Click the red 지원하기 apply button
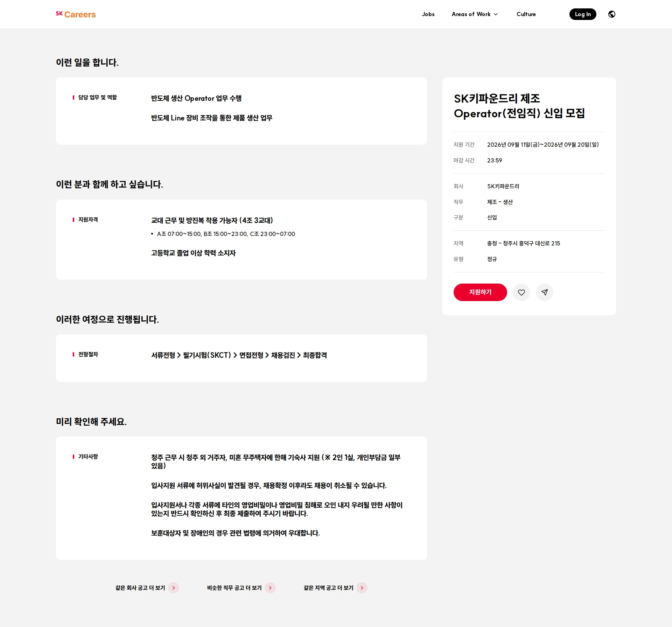The width and height of the screenshot is (672, 627). pos(480,292)
